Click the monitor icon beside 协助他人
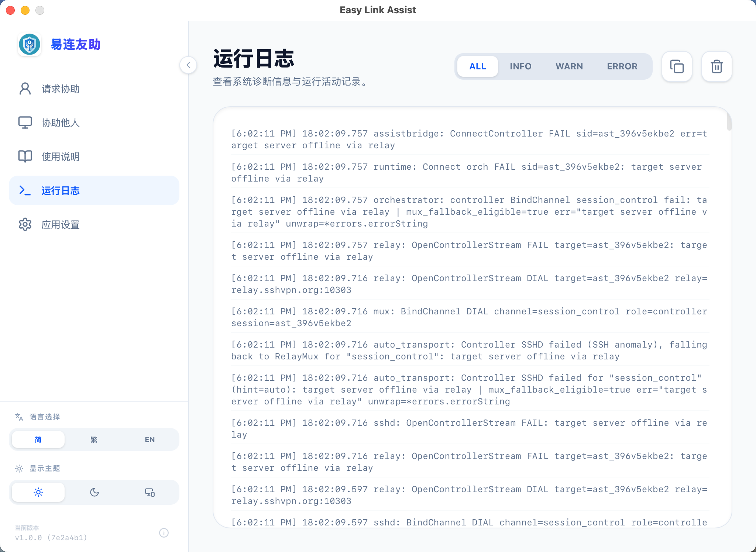Viewport: 756px width, 552px height. coord(25,123)
